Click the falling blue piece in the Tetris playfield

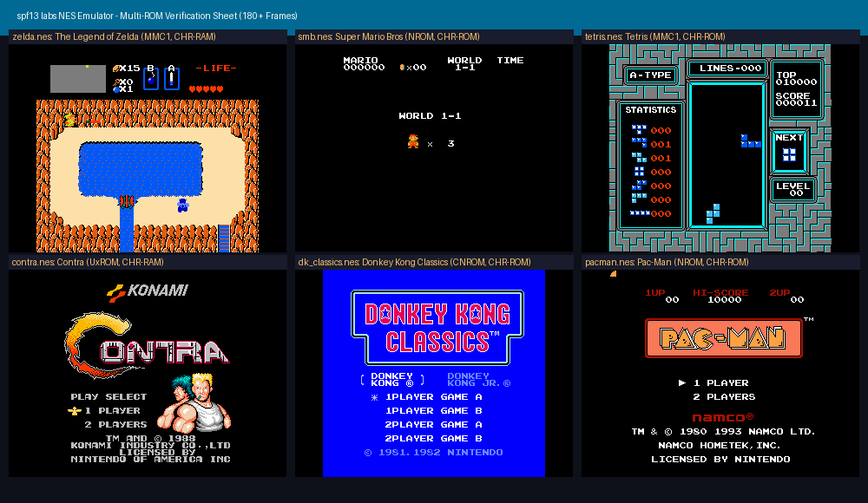coord(751,140)
